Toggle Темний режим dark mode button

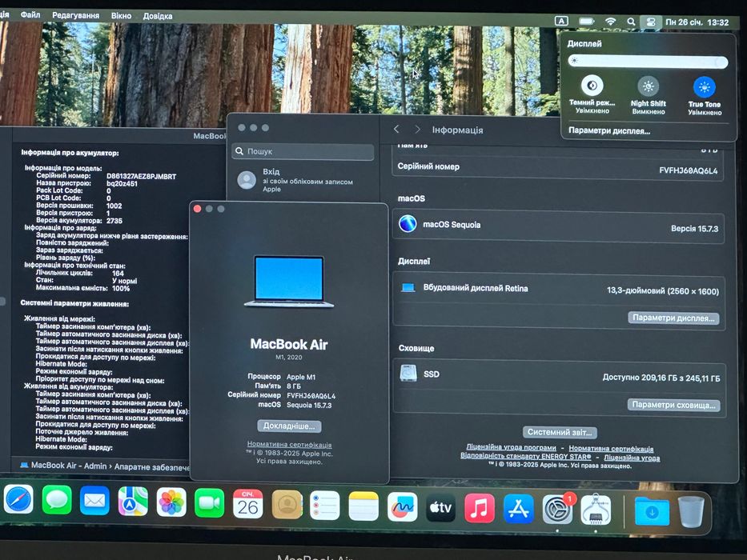592,86
